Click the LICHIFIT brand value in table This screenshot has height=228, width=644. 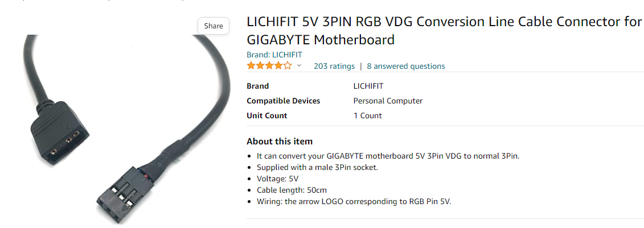click(x=368, y=86)
